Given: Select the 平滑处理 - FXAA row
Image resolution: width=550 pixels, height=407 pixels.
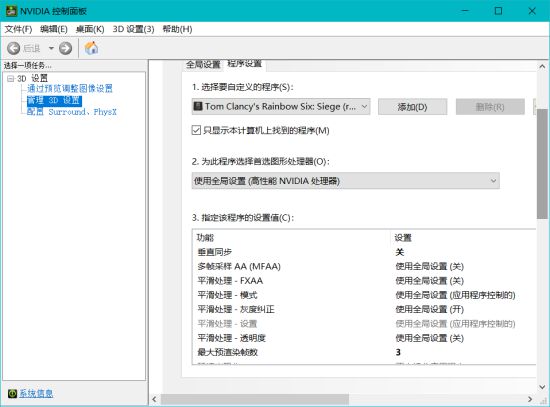Looking at the screenshot, I should coord(365,281).
